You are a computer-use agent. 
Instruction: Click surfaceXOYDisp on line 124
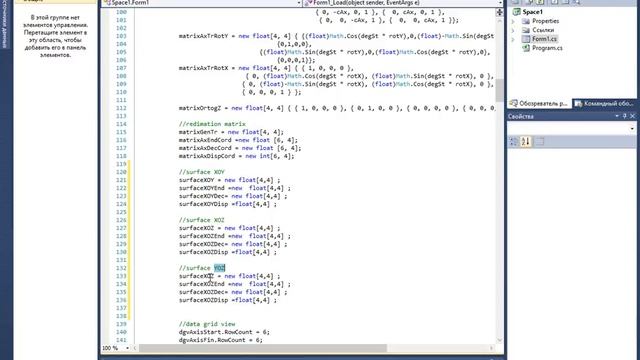[x=203, y=204]
